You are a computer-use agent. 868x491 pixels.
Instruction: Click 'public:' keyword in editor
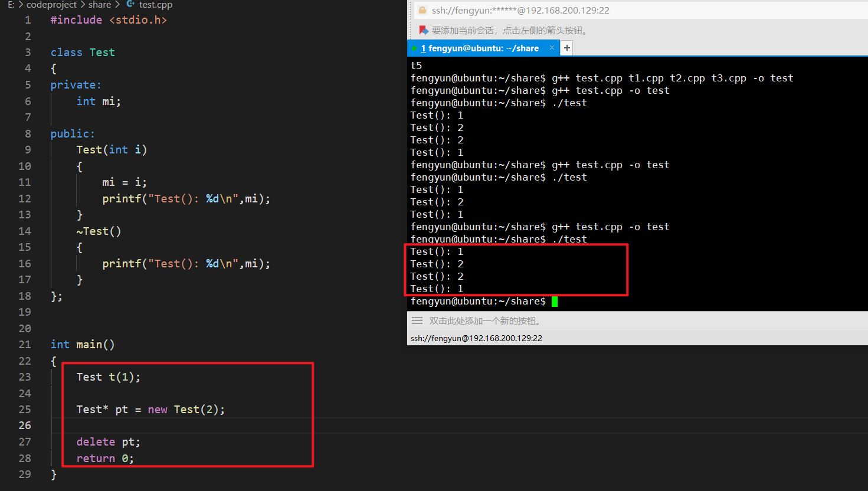coord(73,134)
